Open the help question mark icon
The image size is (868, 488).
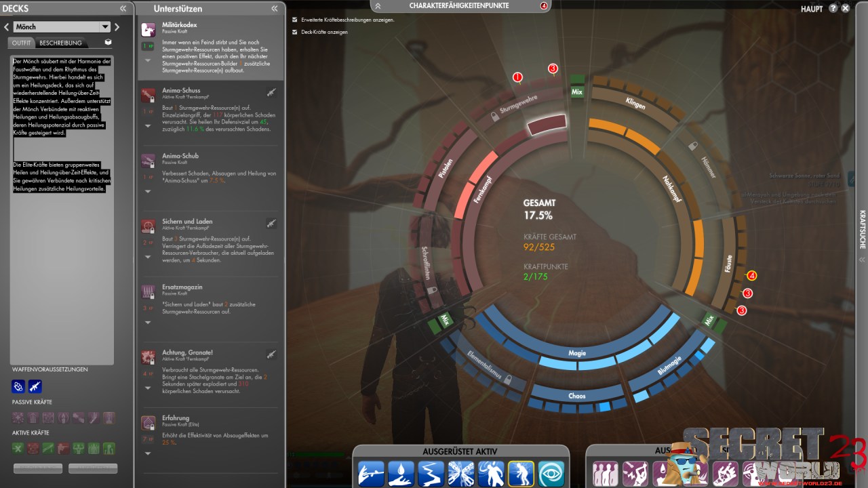click(x=833, y=8)
